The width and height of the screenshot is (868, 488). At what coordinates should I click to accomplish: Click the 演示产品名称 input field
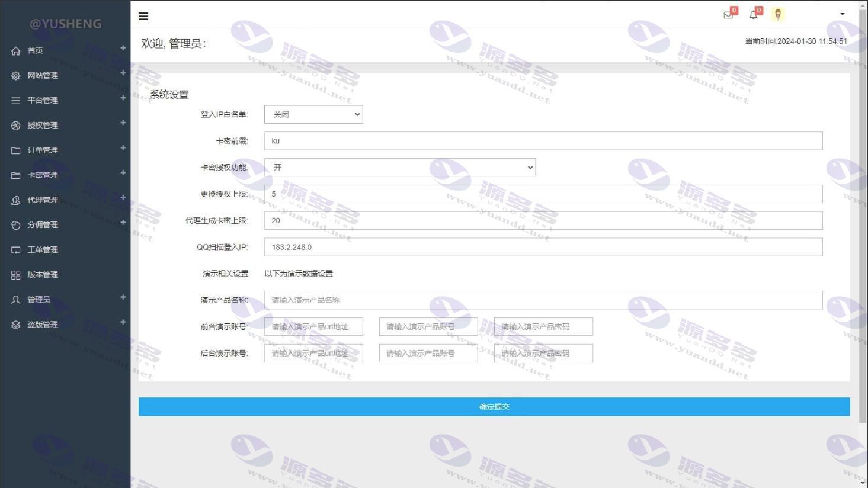click(x=543, y=300)
